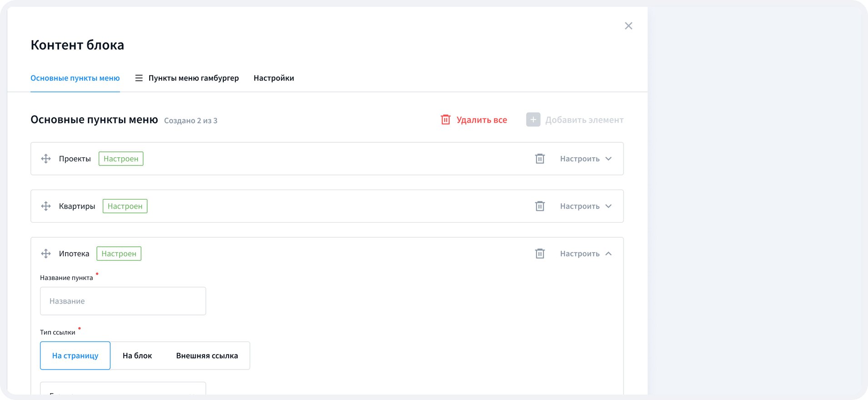Delete the Квартиры item using trash icon

click(540, 206)
